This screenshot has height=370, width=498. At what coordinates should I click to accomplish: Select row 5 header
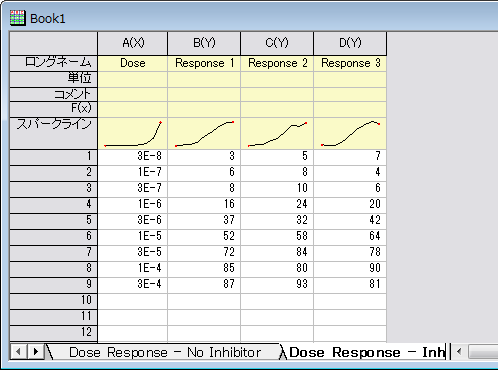point(53,220)
